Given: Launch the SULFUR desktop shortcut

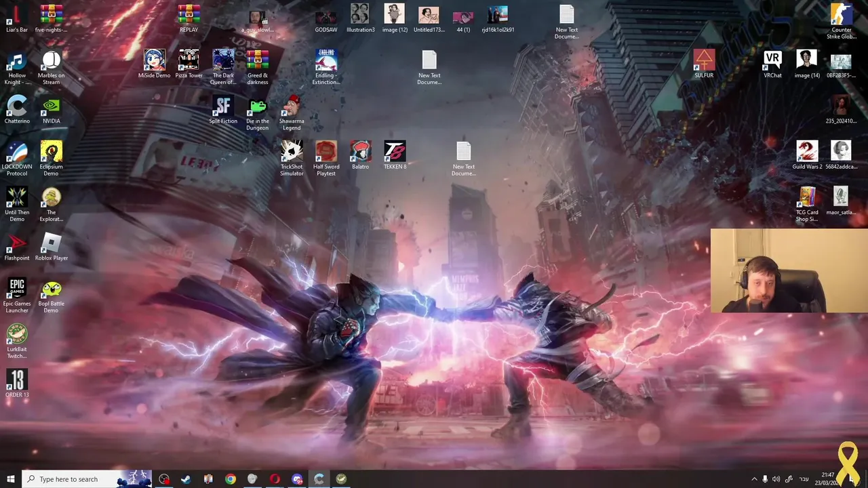Looking at the screenshot, I should coord(704,64).
